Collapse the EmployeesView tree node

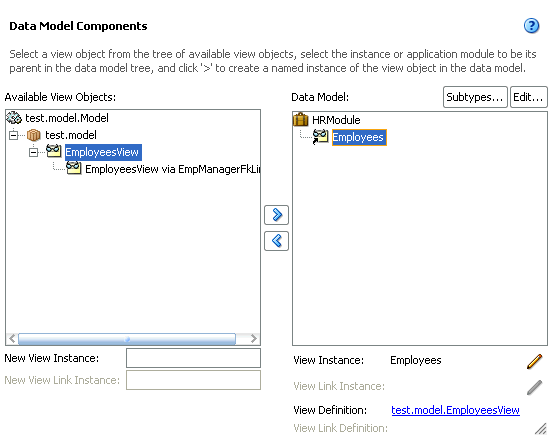33,152
